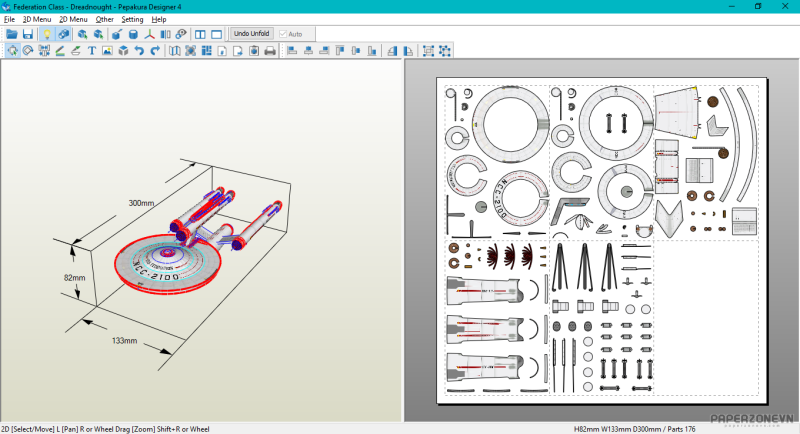Open the Help menu
This screenshot has height=434, width=800.
coord(159,19)
